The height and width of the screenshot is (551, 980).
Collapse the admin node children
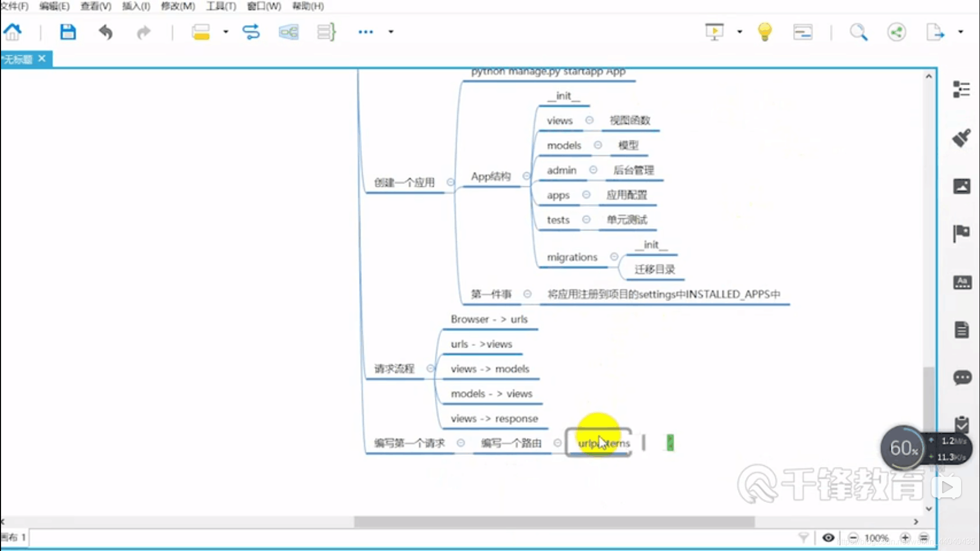593,170
